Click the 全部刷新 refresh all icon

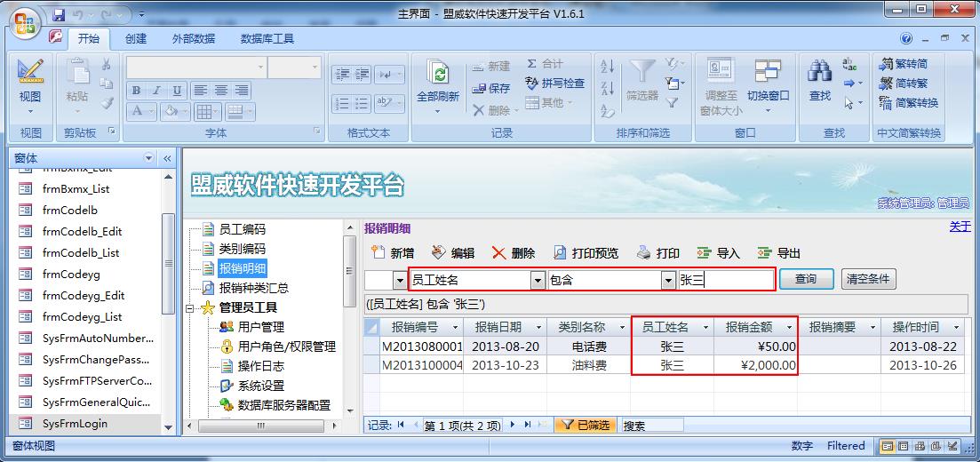point(440,74)
